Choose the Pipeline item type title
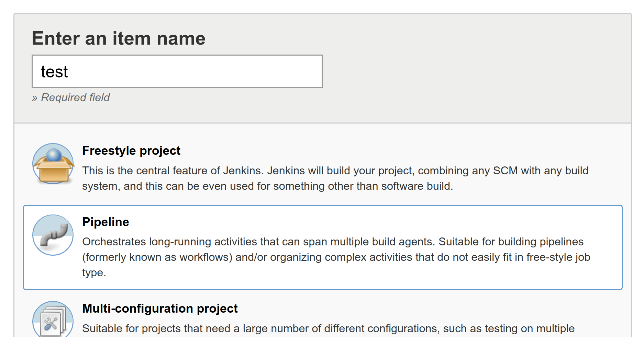Screen dimensions: 644x337 coord(106,222)
